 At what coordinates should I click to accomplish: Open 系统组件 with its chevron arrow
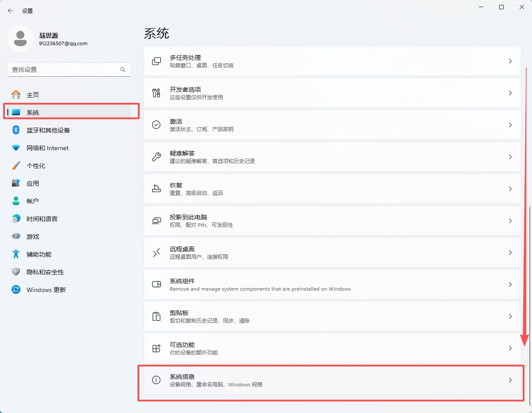click(510, 284)
